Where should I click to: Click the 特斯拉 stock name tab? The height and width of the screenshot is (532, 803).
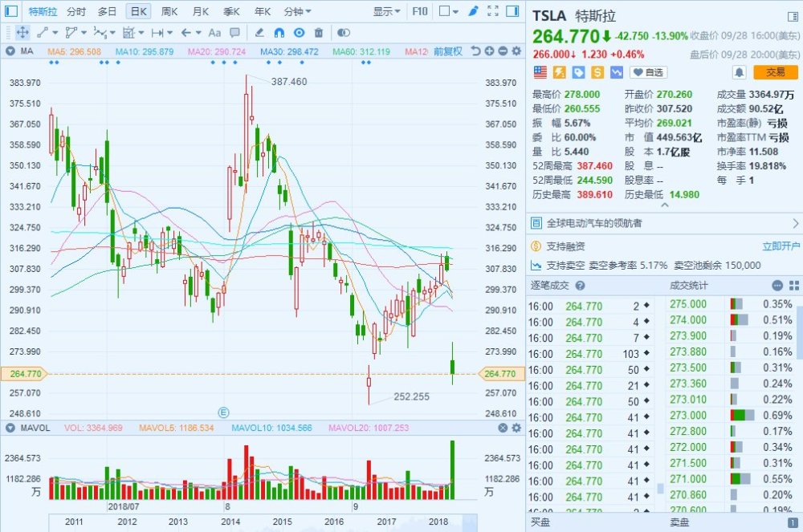[x=42, y=11]
